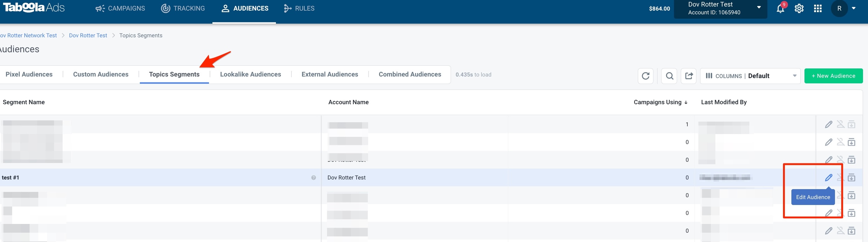The width and height of the screenshot is (868, 242).
Task: Switch to the Pixel Audiences tab
Action: pyautogui.click(x=29, y=74)
